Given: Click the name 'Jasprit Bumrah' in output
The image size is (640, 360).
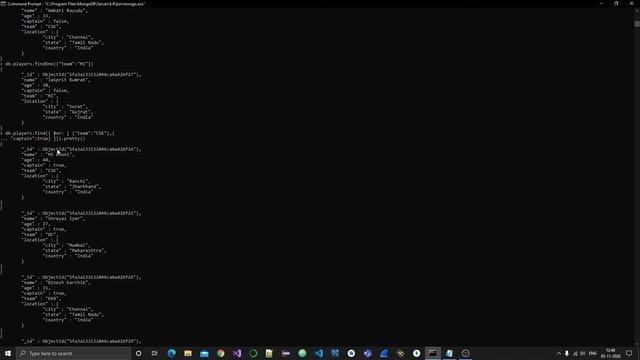Looking at the screenshot, I should coord(68,80).
